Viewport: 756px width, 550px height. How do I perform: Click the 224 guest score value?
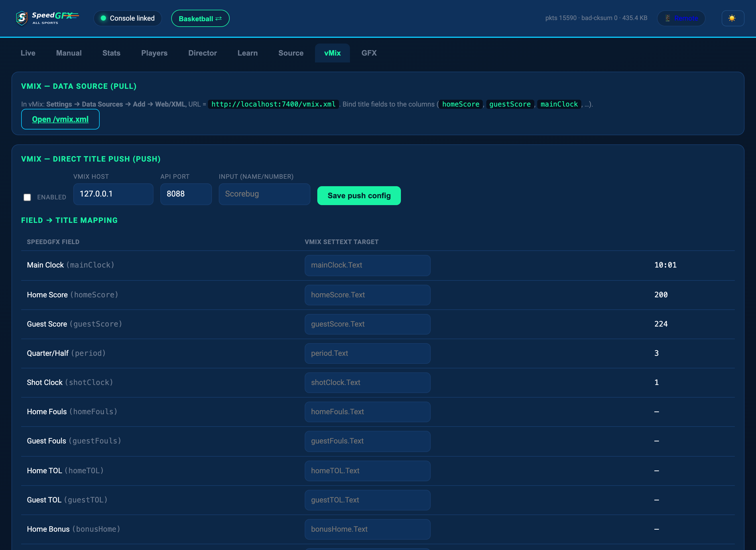pyautogui.click(x=661, y=324)
